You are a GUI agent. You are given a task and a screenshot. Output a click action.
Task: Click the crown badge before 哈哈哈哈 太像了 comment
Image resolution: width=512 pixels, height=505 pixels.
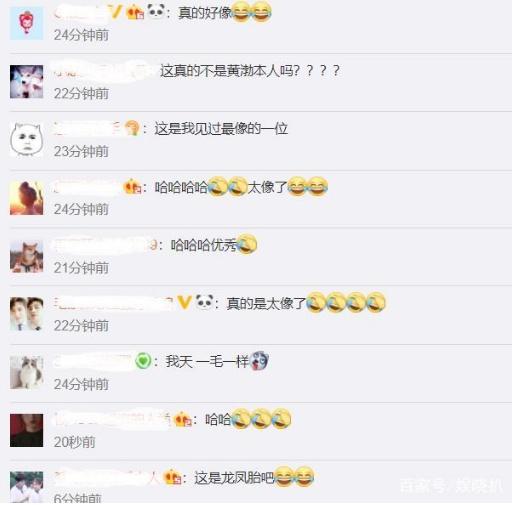[x=132, y=187]
